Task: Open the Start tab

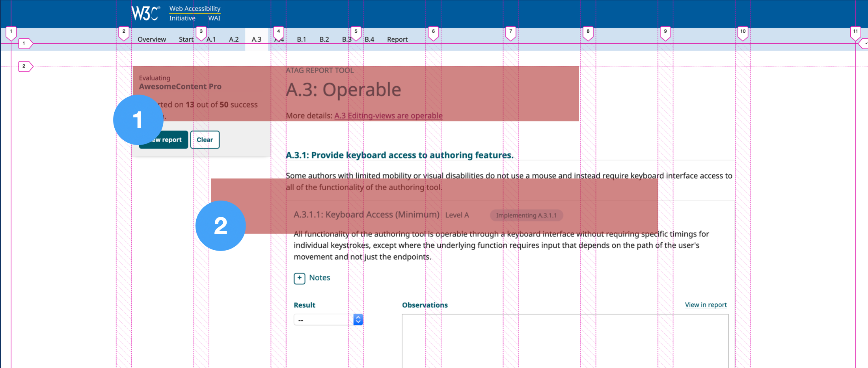Action: [186, 39]
